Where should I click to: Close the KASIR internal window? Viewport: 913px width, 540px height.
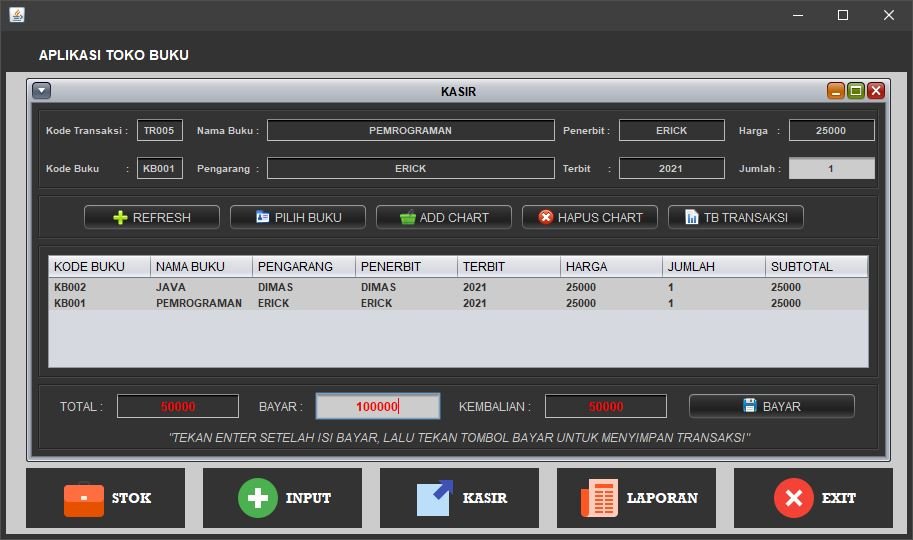(876, 91)
